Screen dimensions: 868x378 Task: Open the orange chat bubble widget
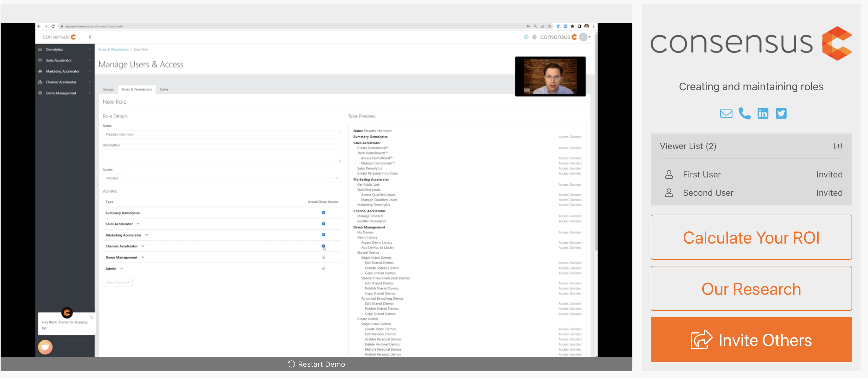45,347
